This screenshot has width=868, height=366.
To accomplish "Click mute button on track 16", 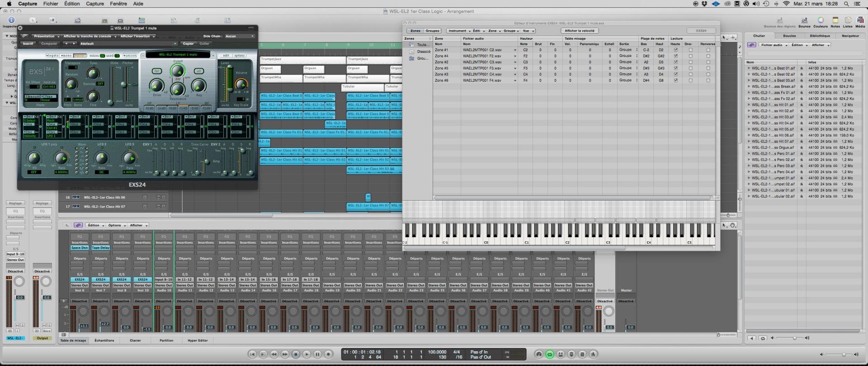I will (x=158, y=197).
